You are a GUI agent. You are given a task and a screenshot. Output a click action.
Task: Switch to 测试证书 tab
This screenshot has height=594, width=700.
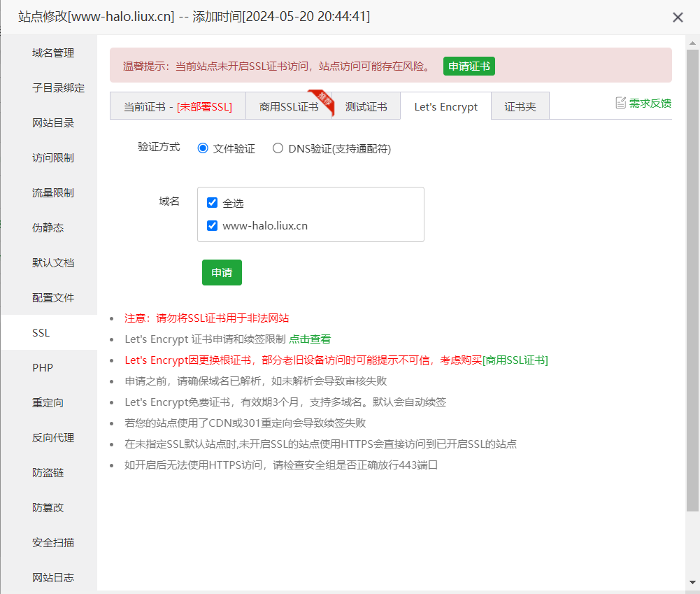pos(366,107)
